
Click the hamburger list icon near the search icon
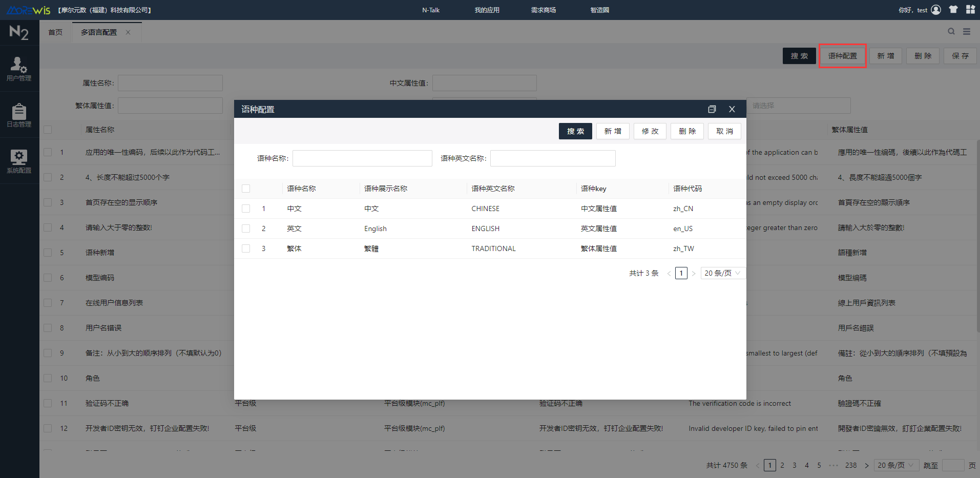coord(967,31)
